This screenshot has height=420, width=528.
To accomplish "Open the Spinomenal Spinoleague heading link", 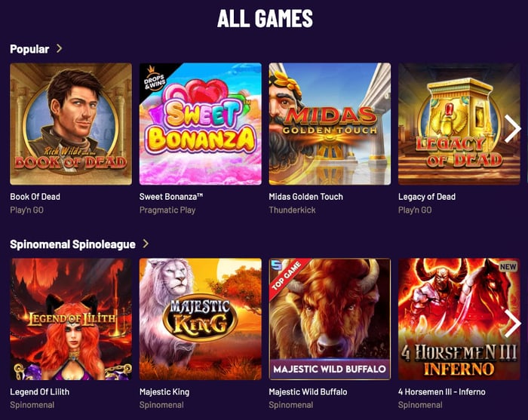I will 72,244.
